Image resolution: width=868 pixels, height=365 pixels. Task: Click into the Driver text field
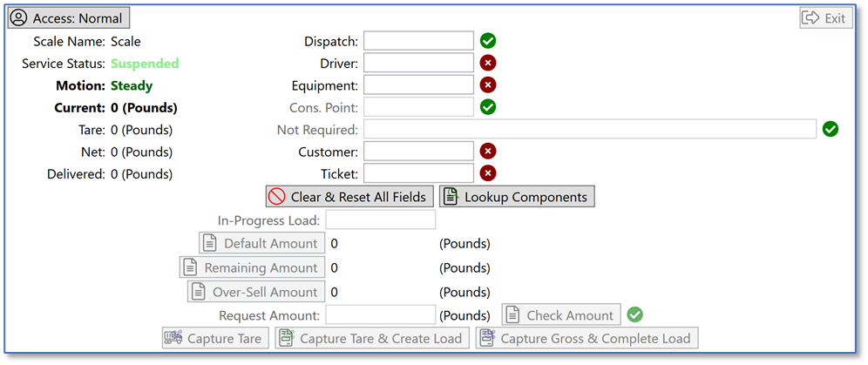tap(418, 63)
